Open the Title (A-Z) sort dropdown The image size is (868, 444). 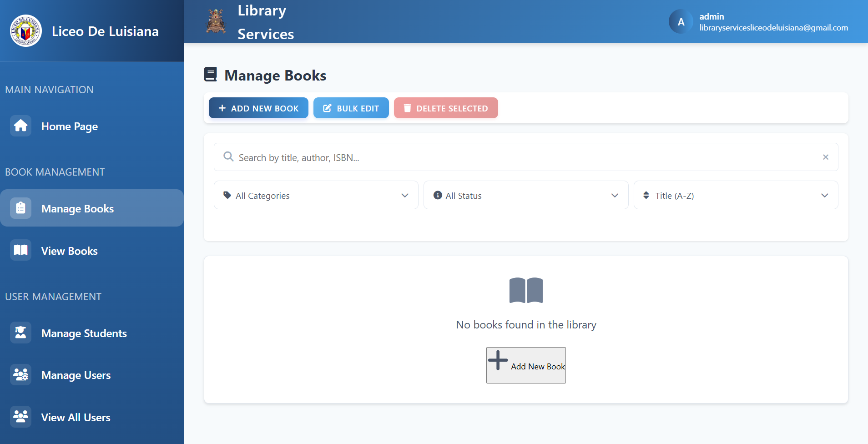735,195
